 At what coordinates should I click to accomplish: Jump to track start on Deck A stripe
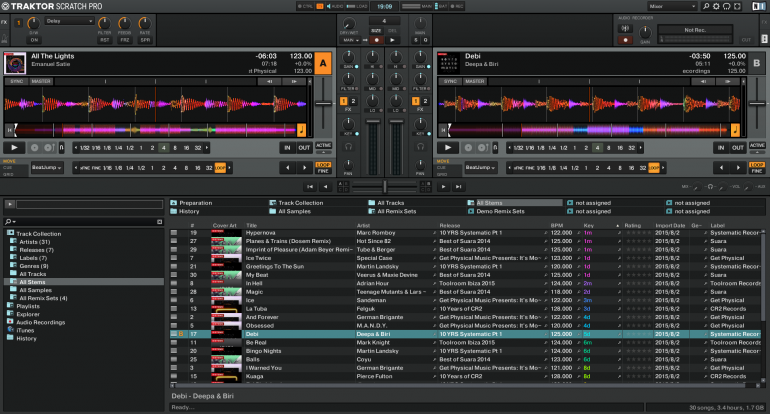(x=9, y=130)
